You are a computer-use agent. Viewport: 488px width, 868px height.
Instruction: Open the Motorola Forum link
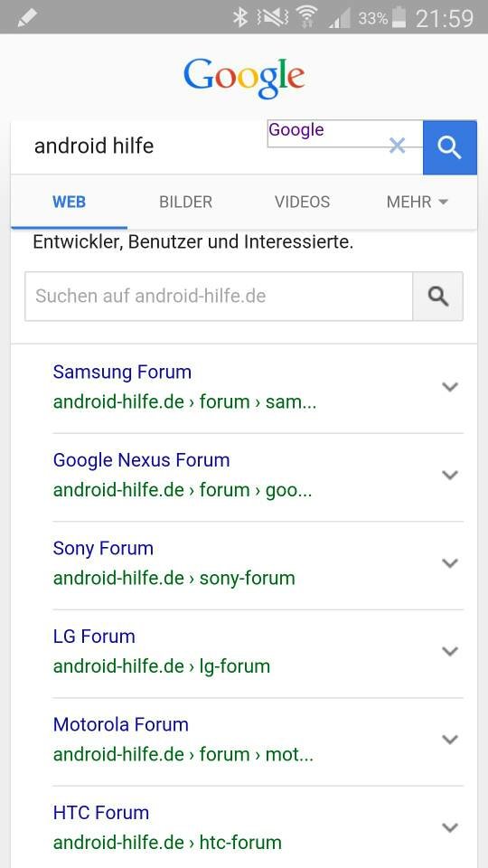pos(120,724)
